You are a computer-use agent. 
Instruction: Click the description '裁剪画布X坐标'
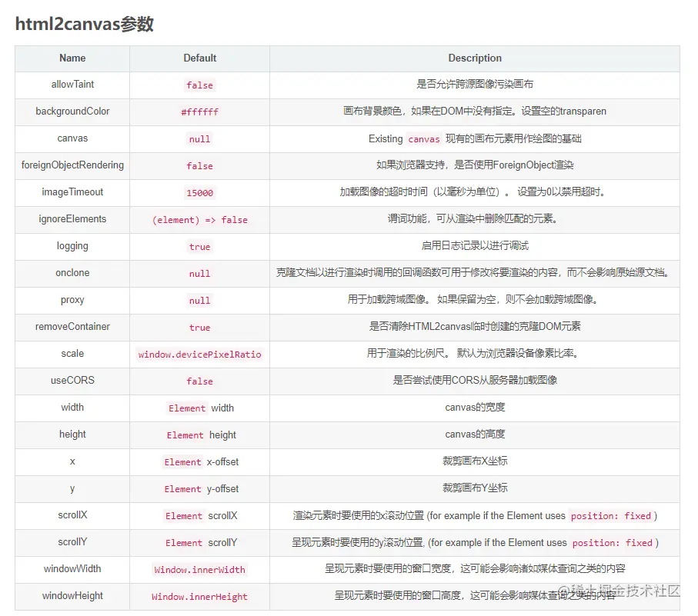point(475,461)
